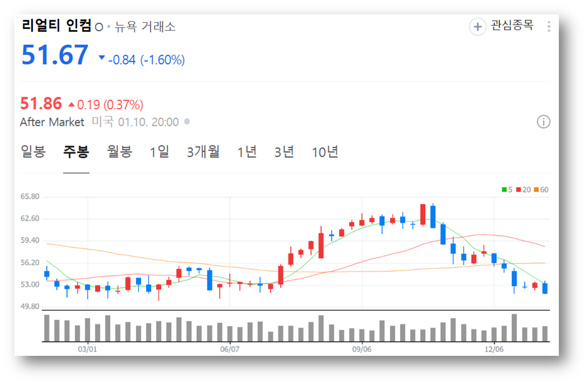
Task: Switch to the 일봉 daily chart tab
Action: point(33,152)
